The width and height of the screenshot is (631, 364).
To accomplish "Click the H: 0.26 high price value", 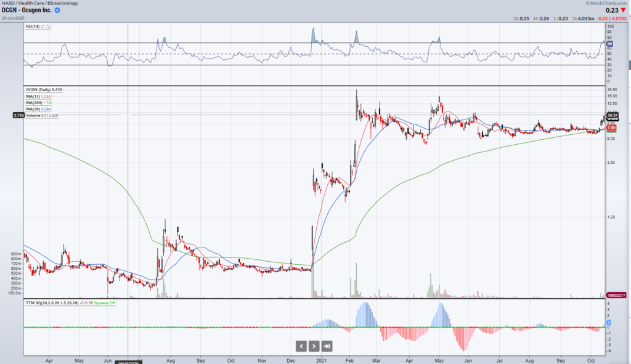I will pyautogui.click(x=541, y=18).
